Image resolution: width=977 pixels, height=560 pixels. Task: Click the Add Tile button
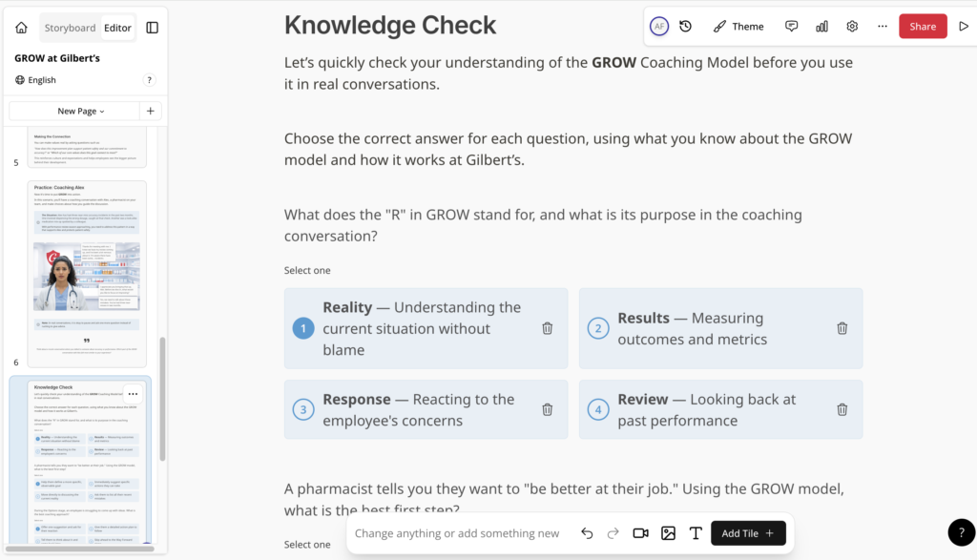click(747, 533)
